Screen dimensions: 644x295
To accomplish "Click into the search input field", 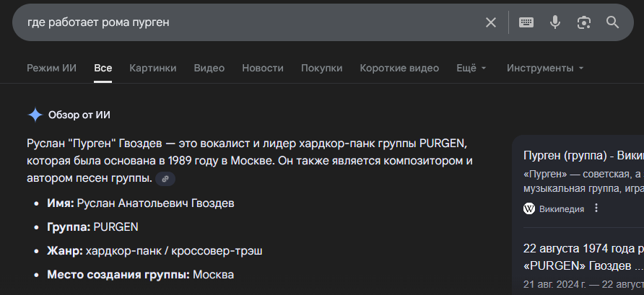I will tap(245, 22).
